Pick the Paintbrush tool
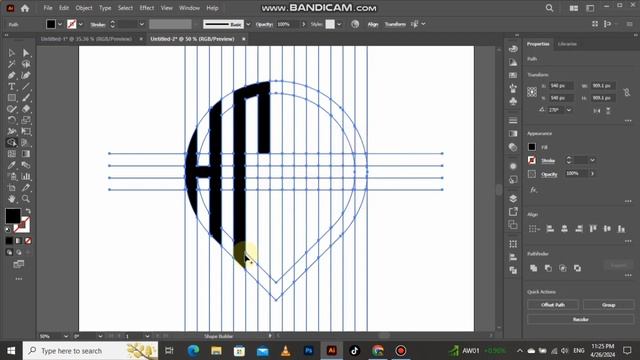Viewport: 640px width, 360px height. (x=26, y=98)
